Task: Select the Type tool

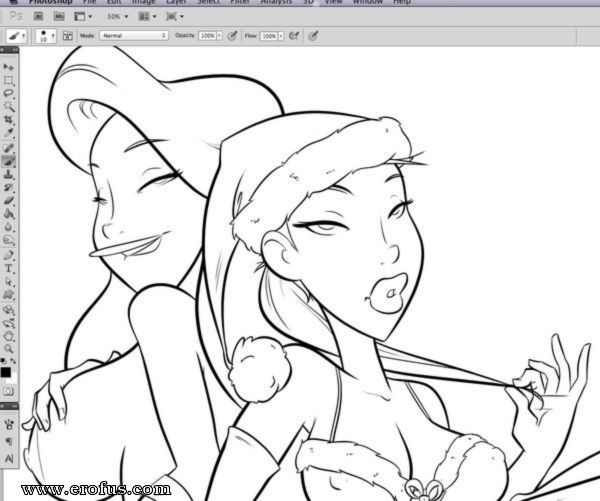Action: (x=8, y=268)
